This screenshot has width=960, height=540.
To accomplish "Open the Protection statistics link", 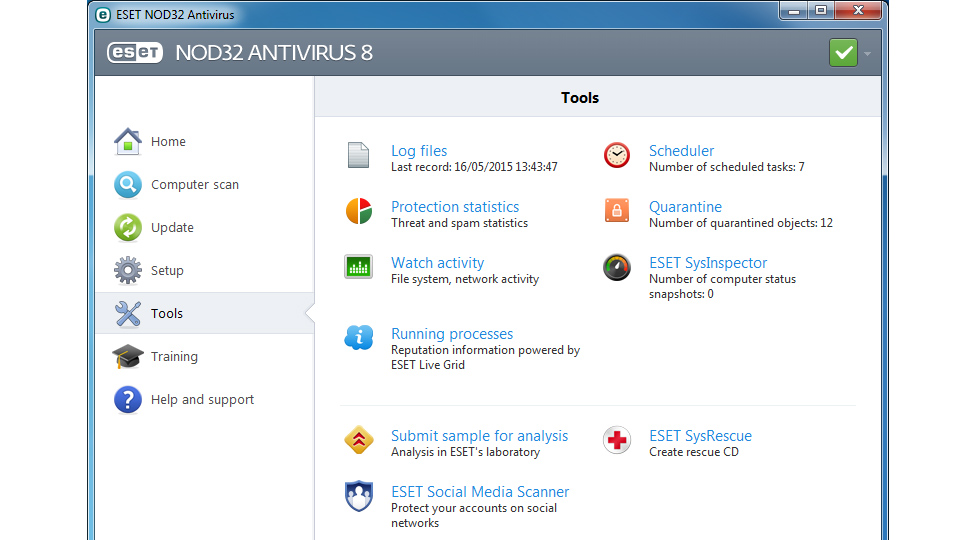I will [455, 207].
